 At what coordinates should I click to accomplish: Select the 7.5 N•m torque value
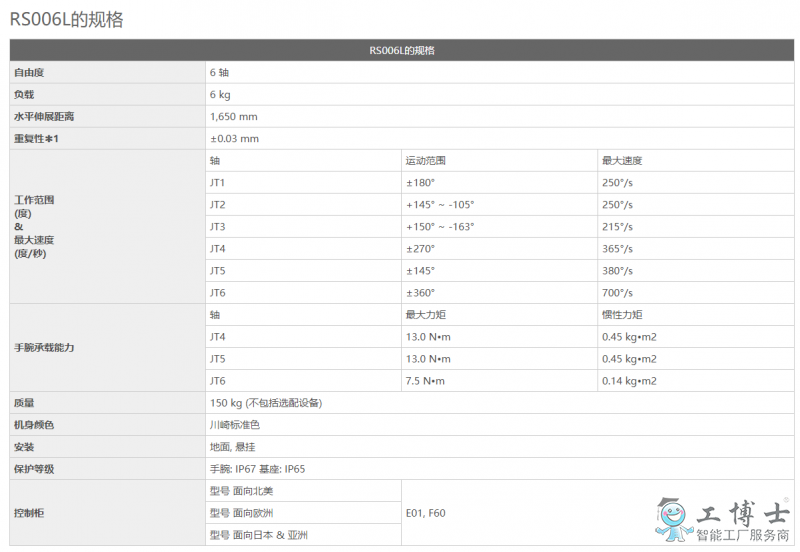pyautogui.click(x=425, y=381)
